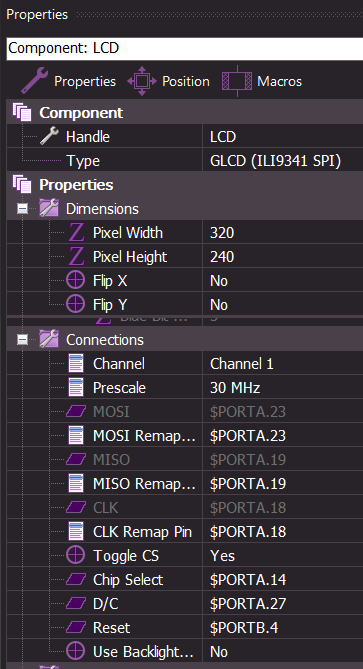Open the Properties tab with wrench icon

click(69, 81)
